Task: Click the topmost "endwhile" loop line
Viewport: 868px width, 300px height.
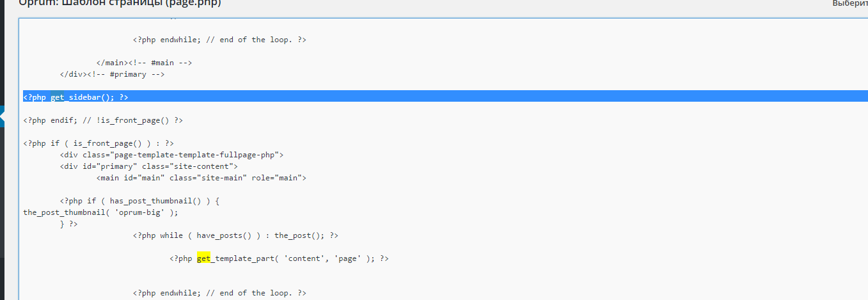Action: pos(219,40)
